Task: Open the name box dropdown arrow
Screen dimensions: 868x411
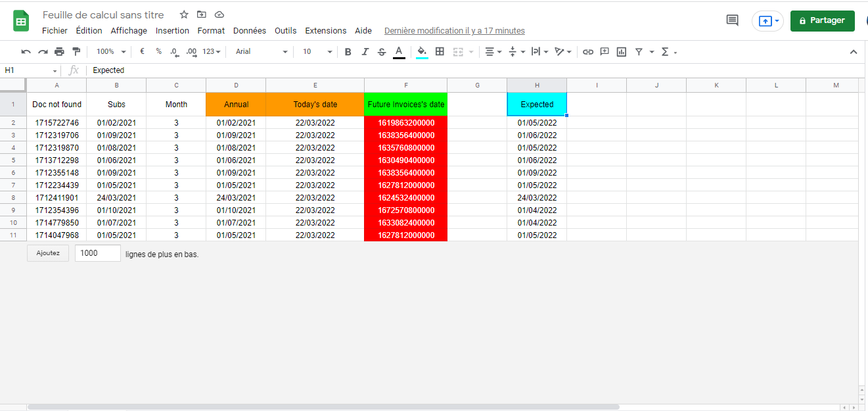Action: [55, 70]
